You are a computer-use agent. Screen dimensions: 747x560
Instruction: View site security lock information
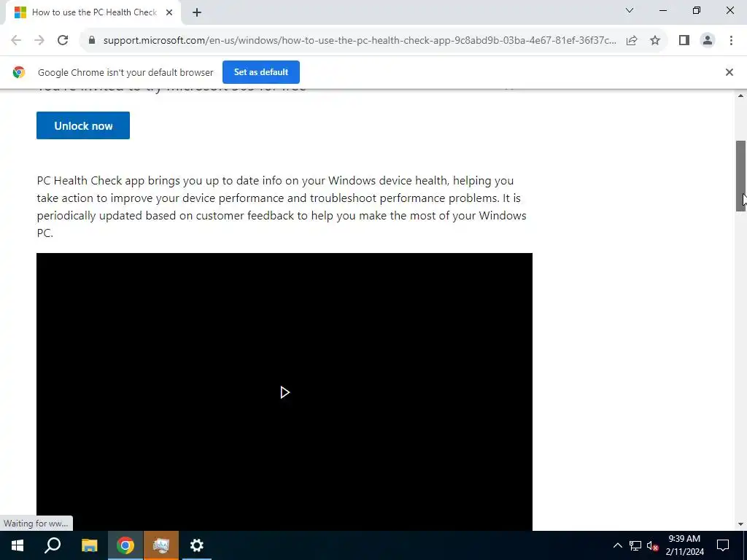(92, 40)
